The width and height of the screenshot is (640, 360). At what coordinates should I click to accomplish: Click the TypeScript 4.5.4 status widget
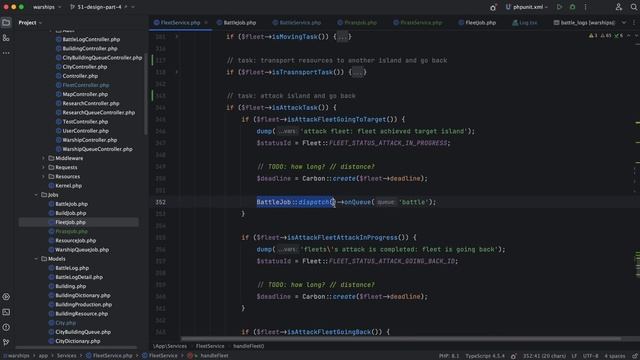(485, 356)
